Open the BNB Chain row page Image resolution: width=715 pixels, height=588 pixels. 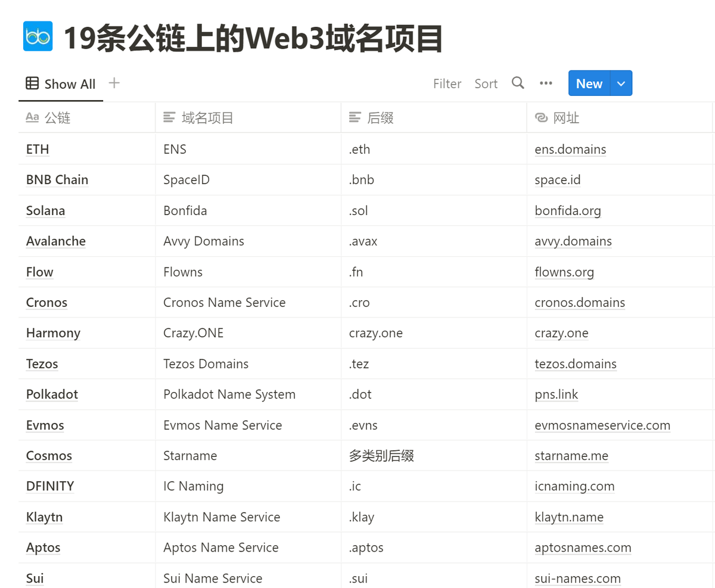[x=57, y=179]
